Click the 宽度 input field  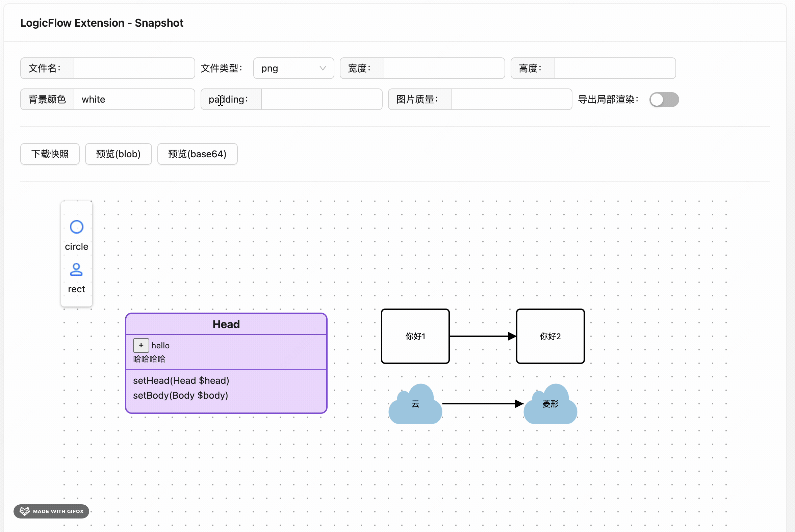444,68
